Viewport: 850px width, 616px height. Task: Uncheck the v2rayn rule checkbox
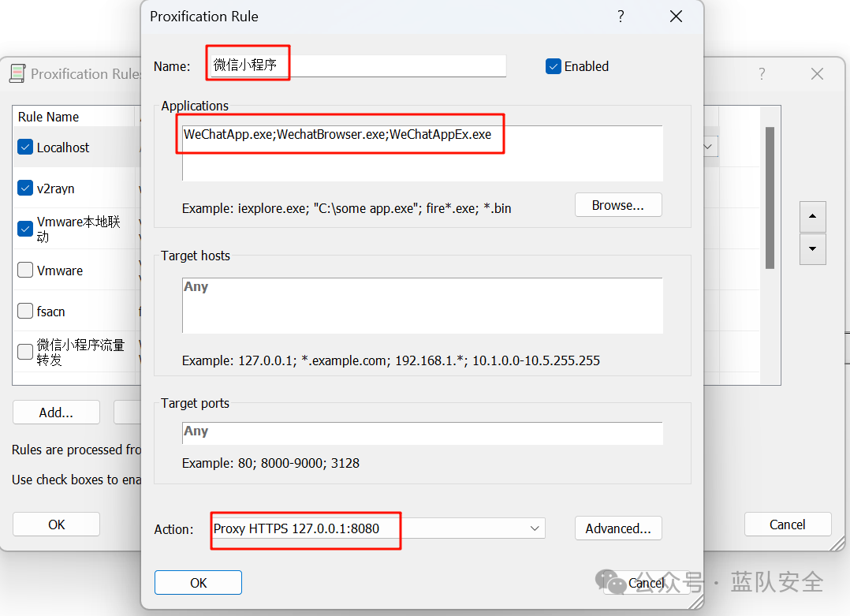[x=25, y=189]
